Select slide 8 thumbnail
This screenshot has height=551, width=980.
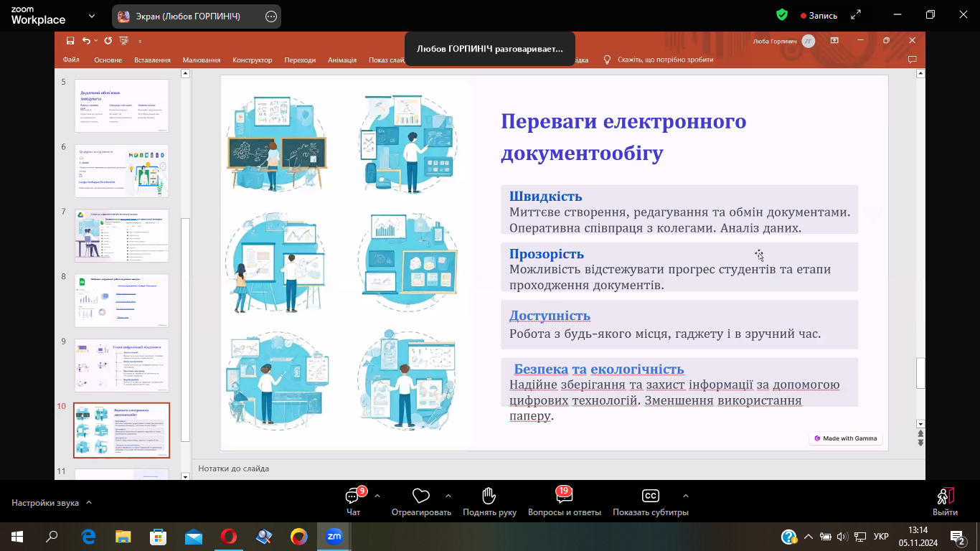(x=122, y=301)
